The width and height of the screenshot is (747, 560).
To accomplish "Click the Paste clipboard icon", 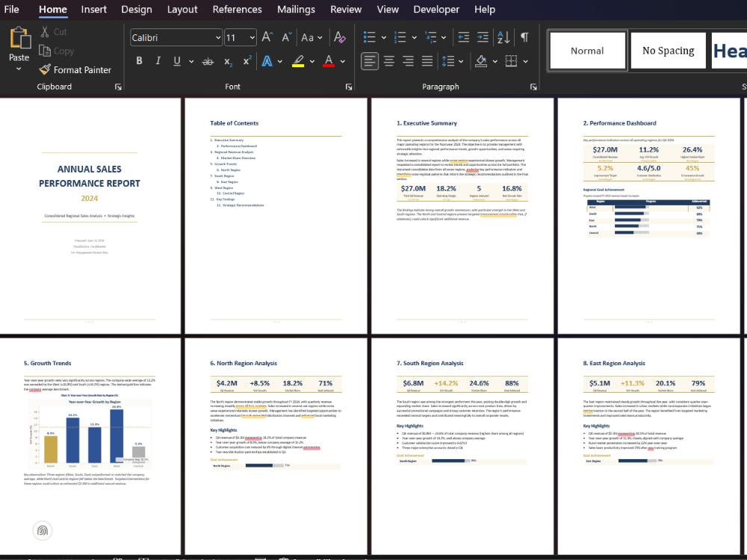I will tap(19, 39).
